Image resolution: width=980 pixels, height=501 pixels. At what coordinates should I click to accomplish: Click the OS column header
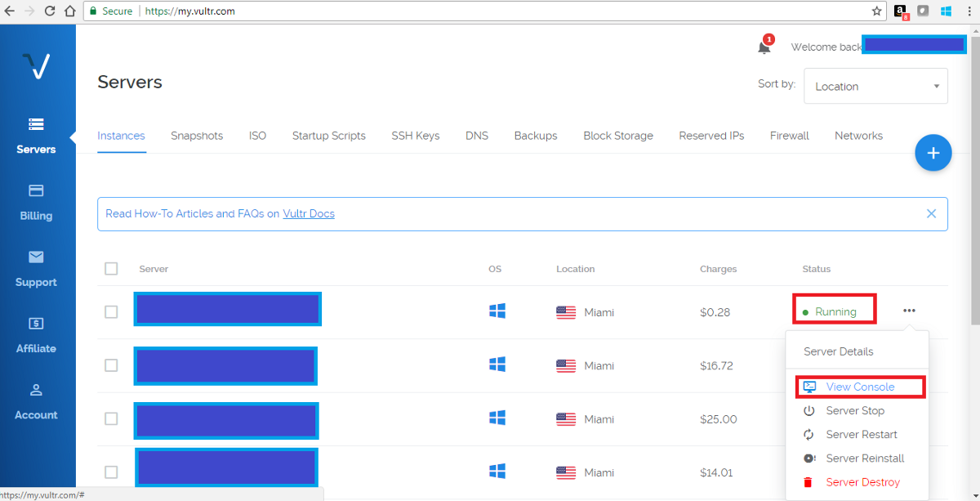click(495, 269)
